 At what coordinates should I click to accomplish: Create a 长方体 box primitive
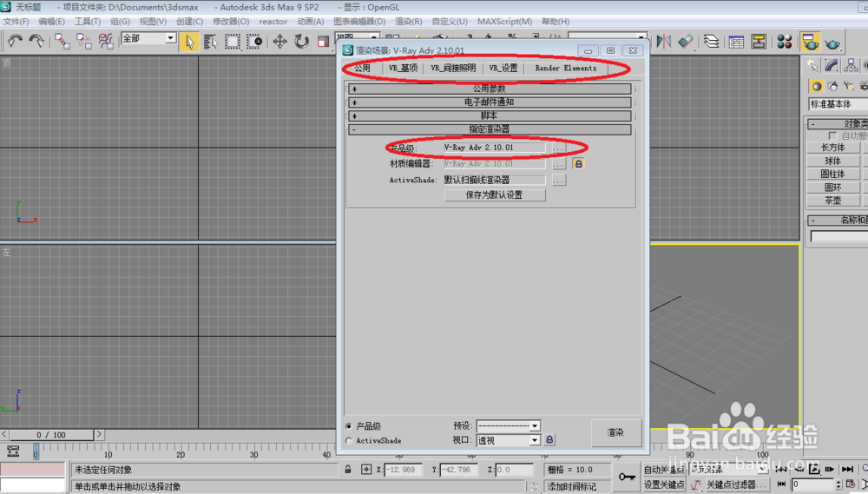833,148
